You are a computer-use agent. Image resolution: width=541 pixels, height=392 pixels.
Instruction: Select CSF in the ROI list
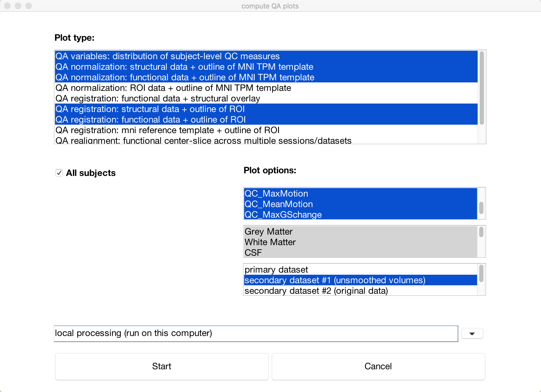pyautogui.click(x=361, y=253)
